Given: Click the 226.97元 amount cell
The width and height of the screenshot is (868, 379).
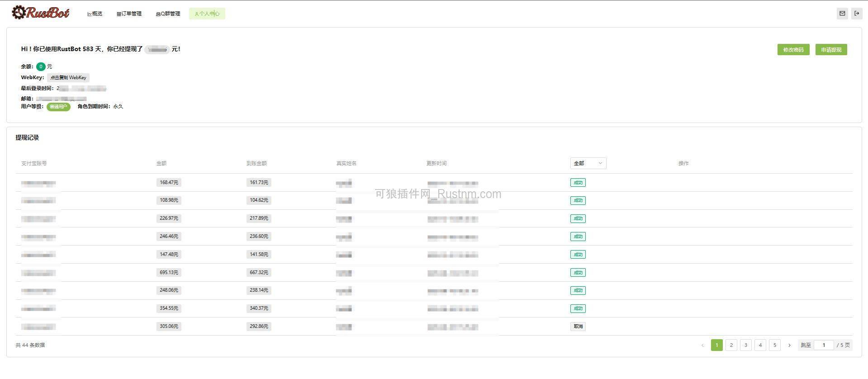Looking at the screenshot, I should [169, 218].
